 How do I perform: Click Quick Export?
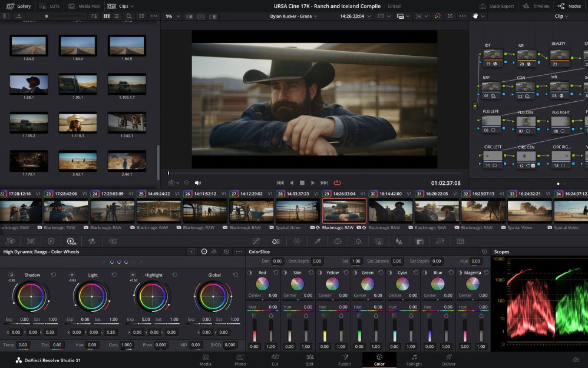point(497,6)
